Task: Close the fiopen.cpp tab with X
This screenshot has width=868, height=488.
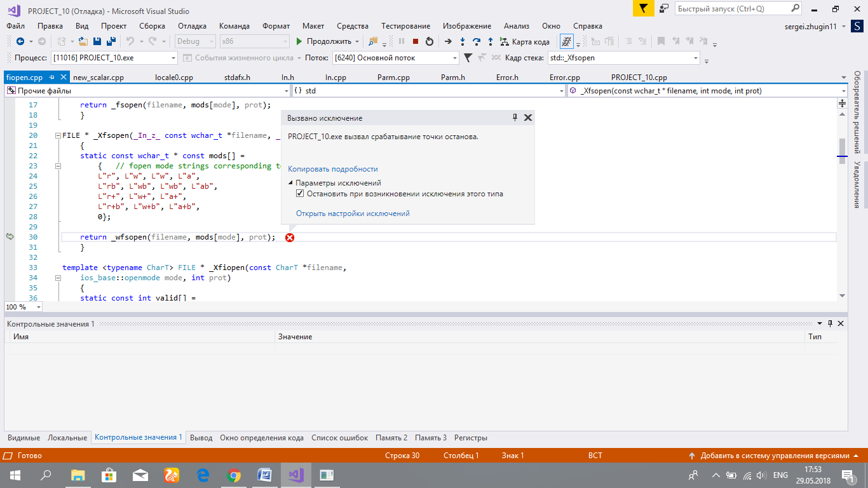Action: click(x=63, y=77)
